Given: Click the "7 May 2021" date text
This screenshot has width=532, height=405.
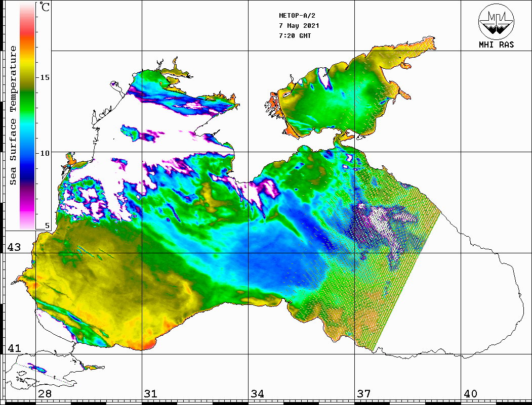Looking at the screenshot, I should [299, 26].
